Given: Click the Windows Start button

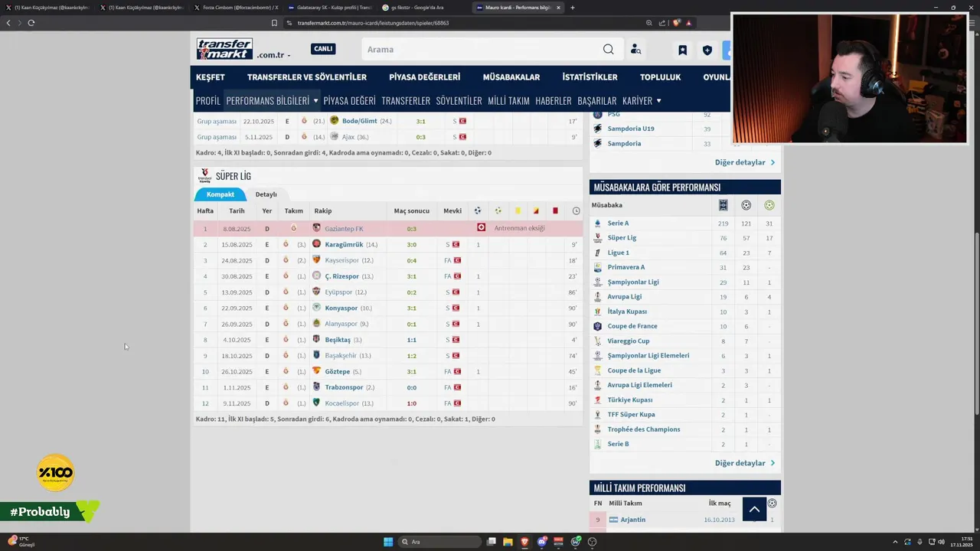Looking at the screenshot, I should pyautogui.click(x=388, y=542).
